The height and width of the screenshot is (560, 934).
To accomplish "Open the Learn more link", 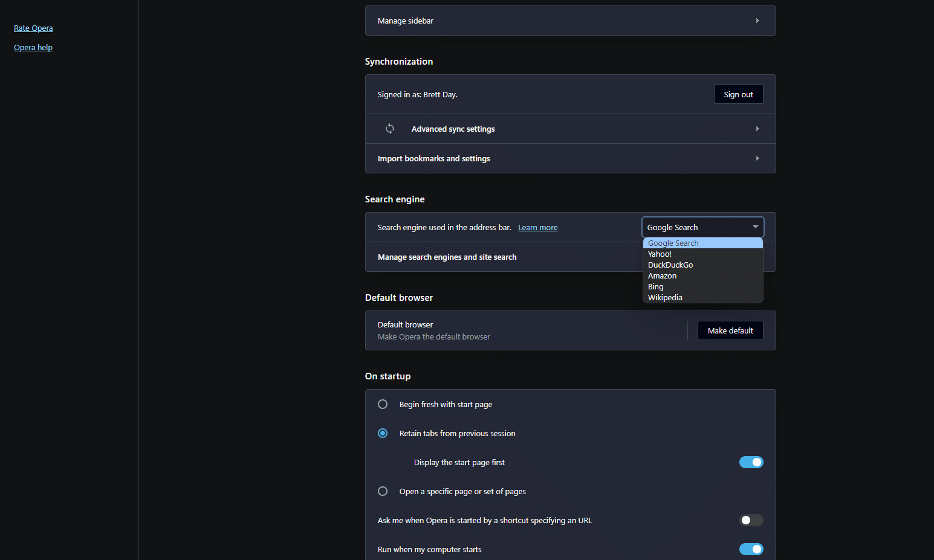I will pos(537,228).
